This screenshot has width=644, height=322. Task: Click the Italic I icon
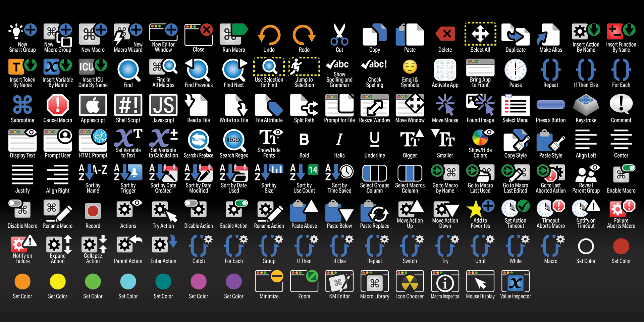(x=339, y=140)
